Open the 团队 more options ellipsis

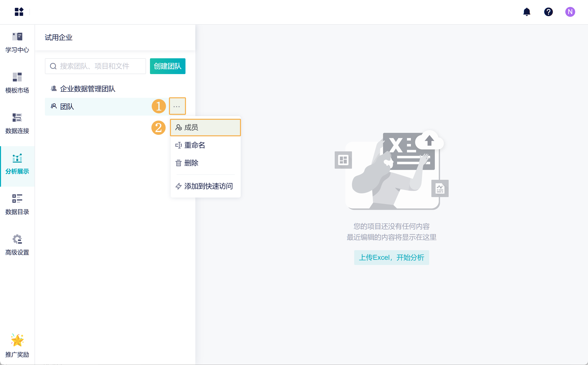[x=177, y=106]
